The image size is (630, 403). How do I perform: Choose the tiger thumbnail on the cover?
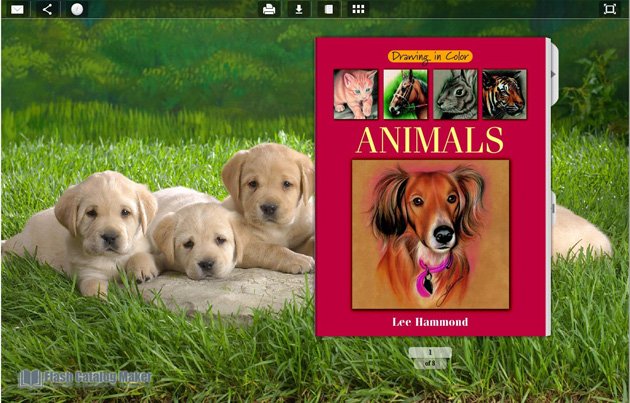504,94
